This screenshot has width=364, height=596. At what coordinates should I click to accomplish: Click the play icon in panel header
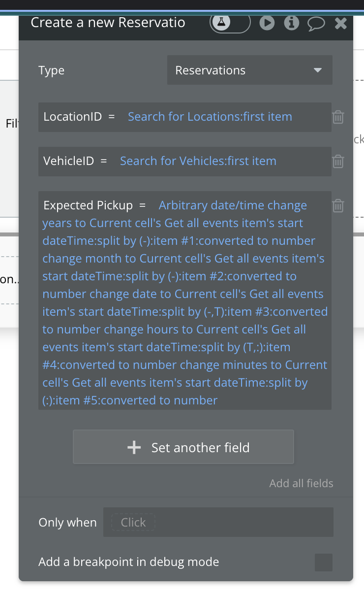click(267, 23)
